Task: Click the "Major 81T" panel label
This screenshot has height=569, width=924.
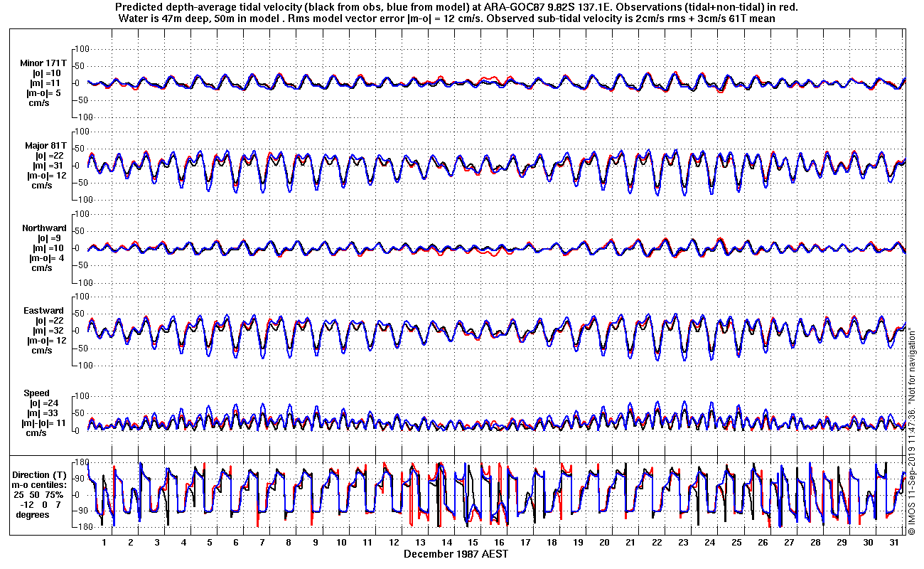Action: 46,146
